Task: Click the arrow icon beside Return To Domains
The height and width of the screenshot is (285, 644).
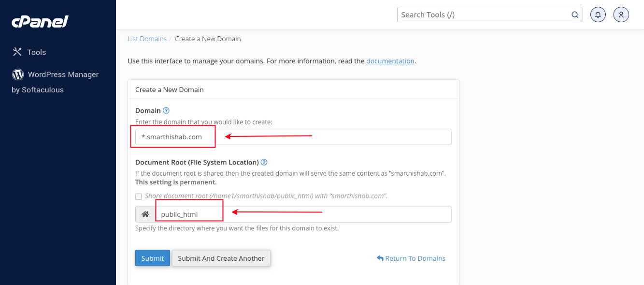Action: pos(380,258)
